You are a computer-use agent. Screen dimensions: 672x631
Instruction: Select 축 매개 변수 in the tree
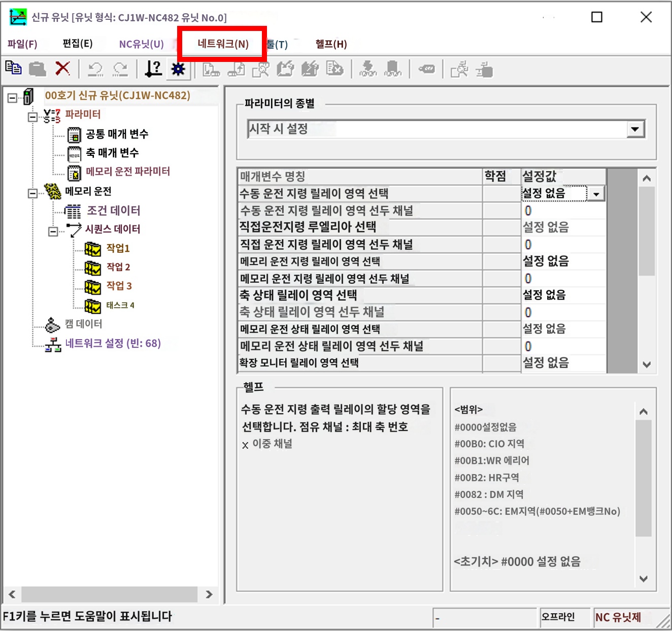112,153
